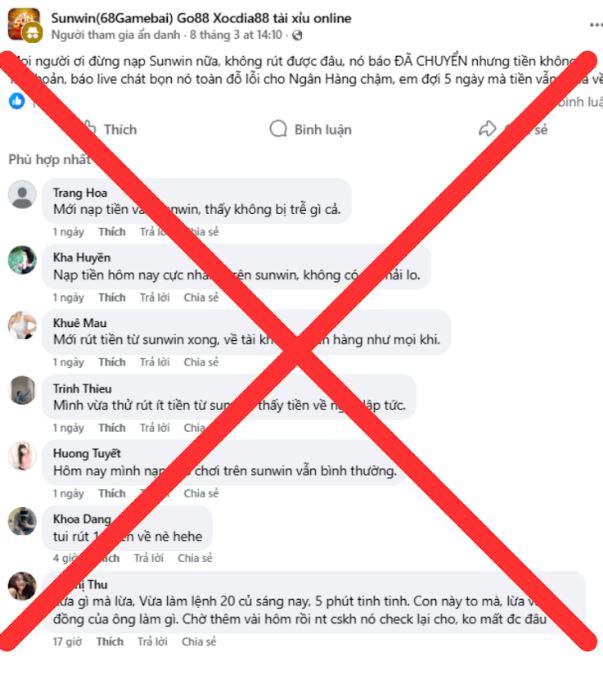This screenshot has height=683, width=603.
Task: Reply to the last comment posted 17 giờ
Action: pos(152,642)
